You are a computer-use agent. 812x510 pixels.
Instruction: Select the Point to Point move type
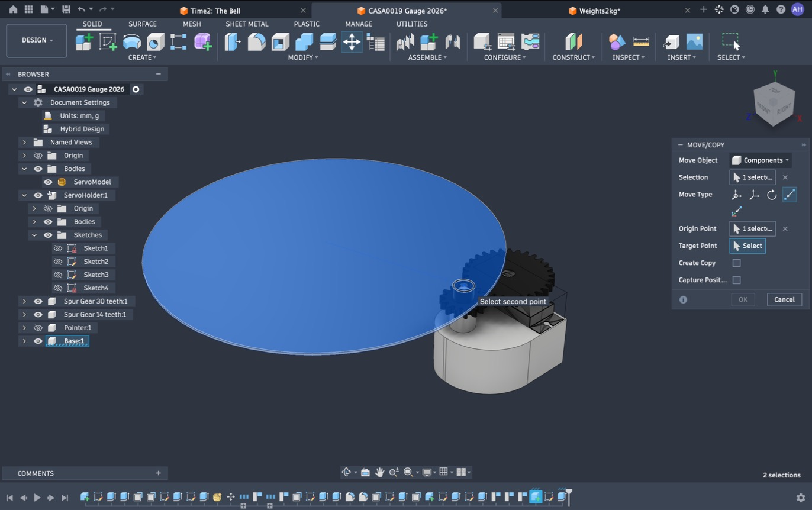[x=790, y=195]
